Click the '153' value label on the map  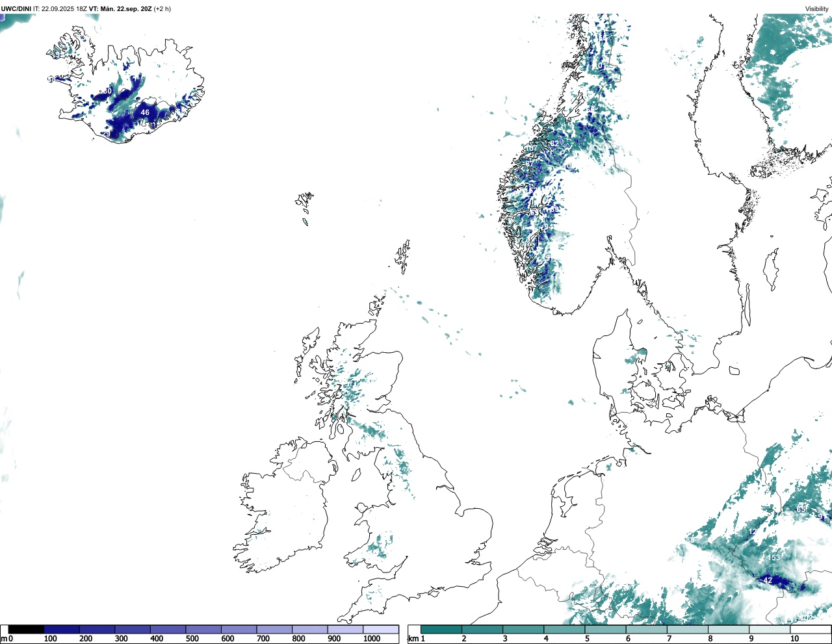click(773, 558)
